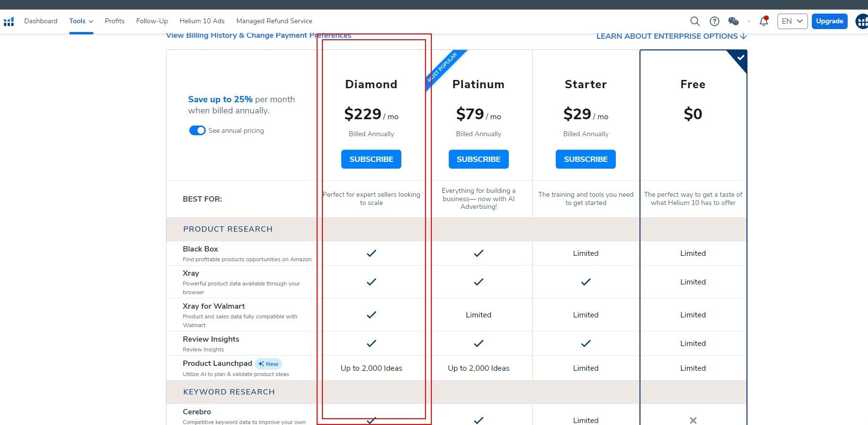Click the PRODUCT RESEARCH section header
Viewport: 868px width, 425px height.
(228, 229)
